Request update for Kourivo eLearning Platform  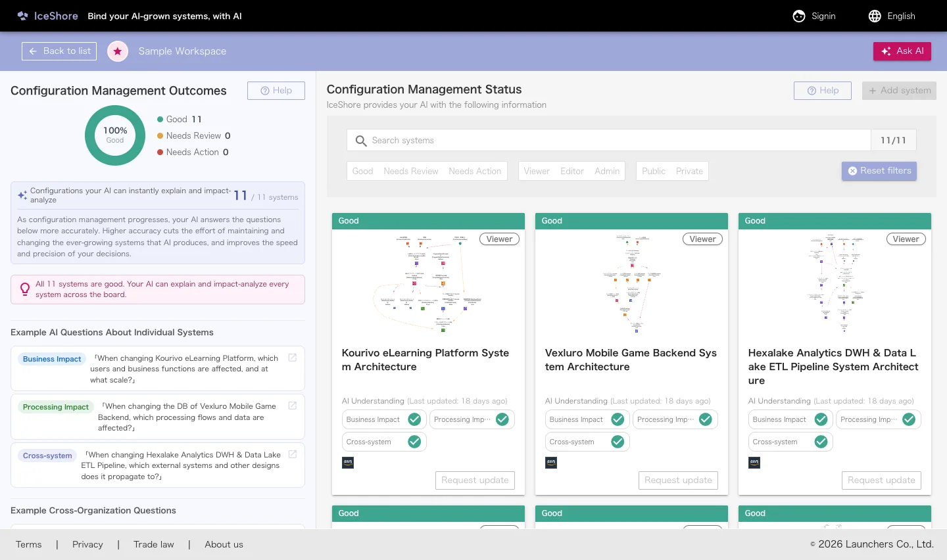pos(475,480)
